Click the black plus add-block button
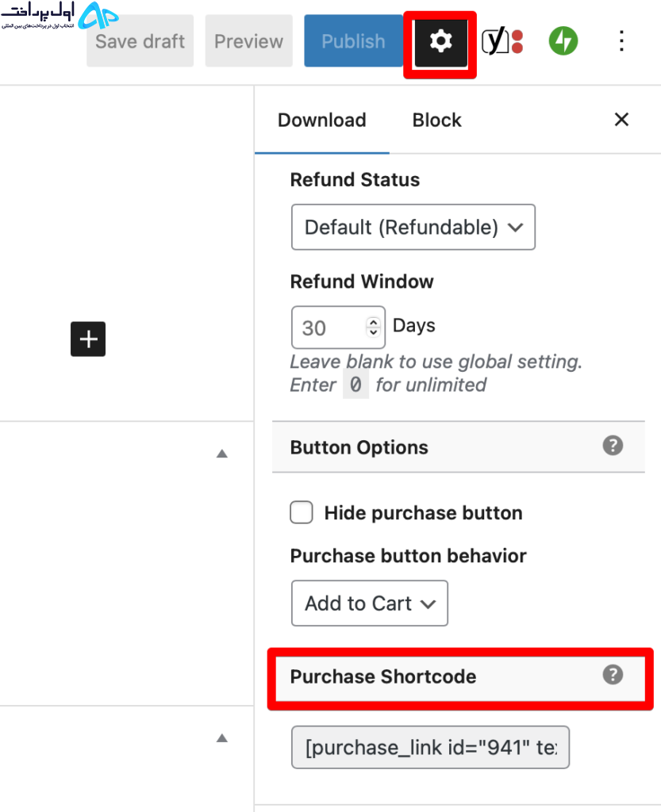Image resolution: width=661 pixels, height=812 pixels. point(88,339)
